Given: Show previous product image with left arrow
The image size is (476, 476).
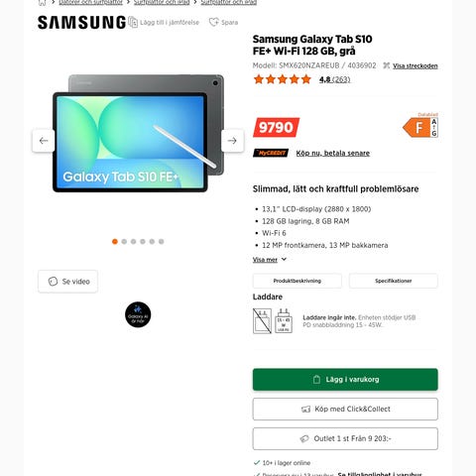Looking at the screenshot, I should pos(44,141).
